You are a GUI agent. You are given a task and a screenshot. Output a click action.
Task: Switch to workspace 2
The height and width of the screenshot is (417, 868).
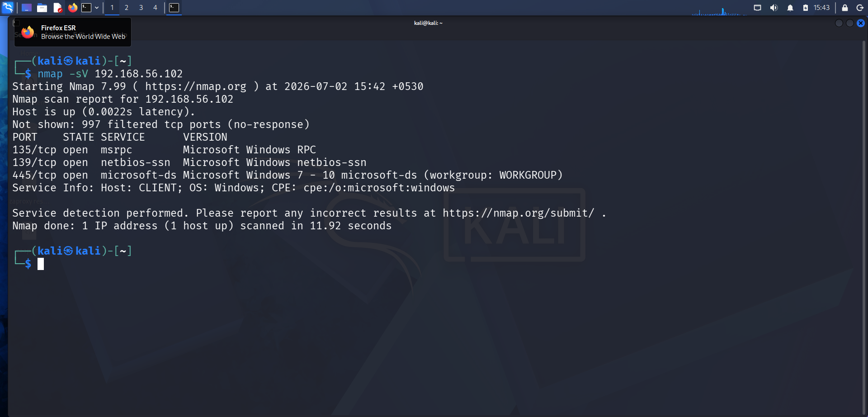click(x=127, y=8)
